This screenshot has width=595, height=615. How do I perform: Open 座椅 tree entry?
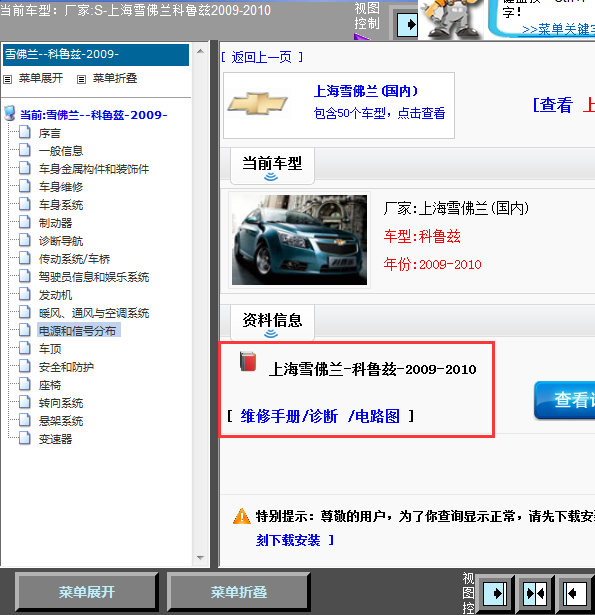click(x=49, y=385)
